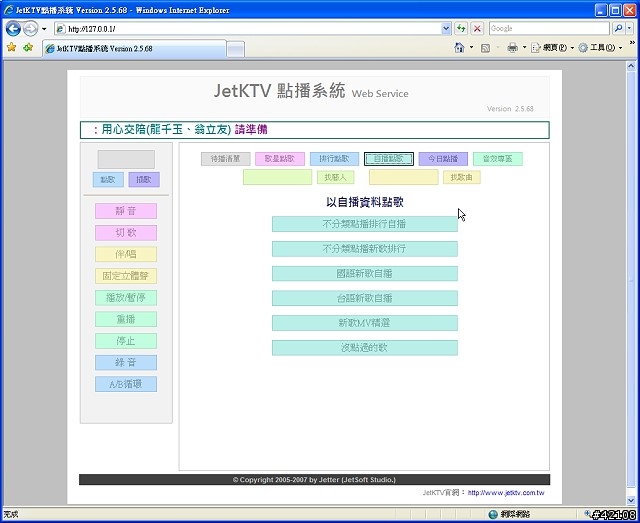Open the recent pages dropdown arrow
640x523 pixels.
[44, 29]
